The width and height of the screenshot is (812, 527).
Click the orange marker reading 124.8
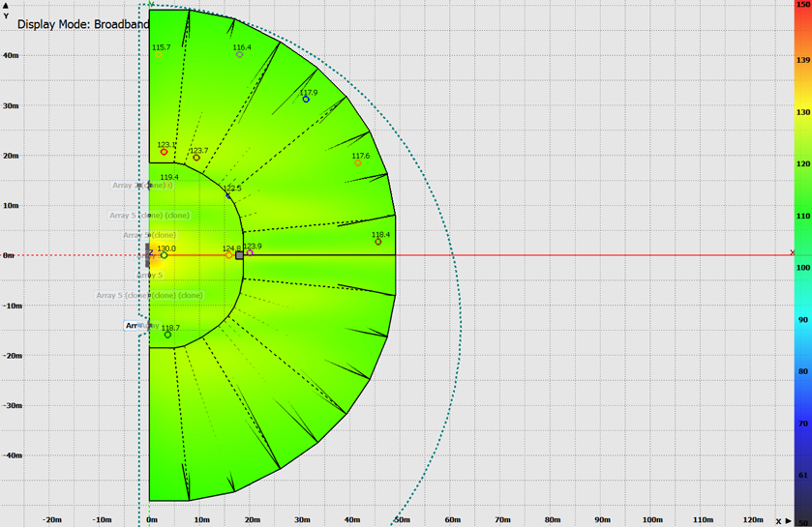pyautogui.click(x=229, y=255)
